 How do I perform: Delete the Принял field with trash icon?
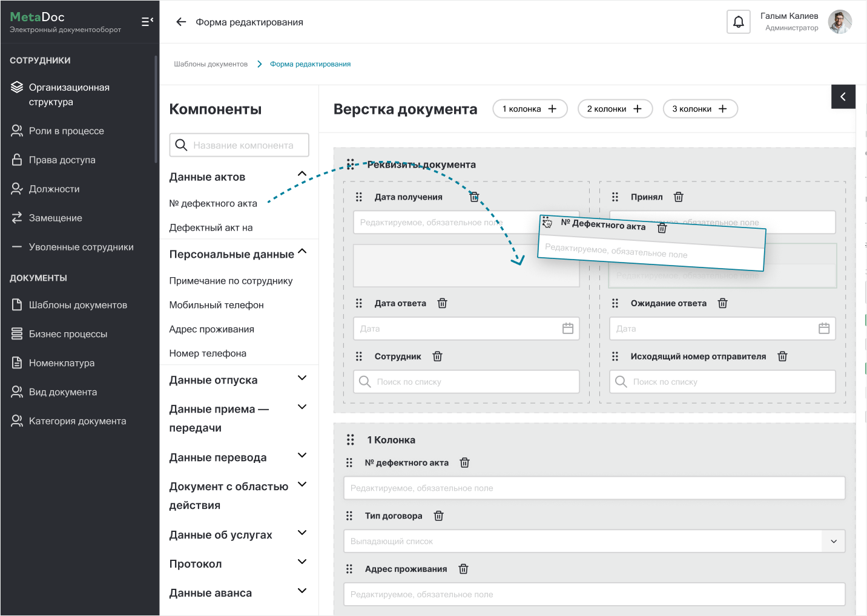click(679, 197)
